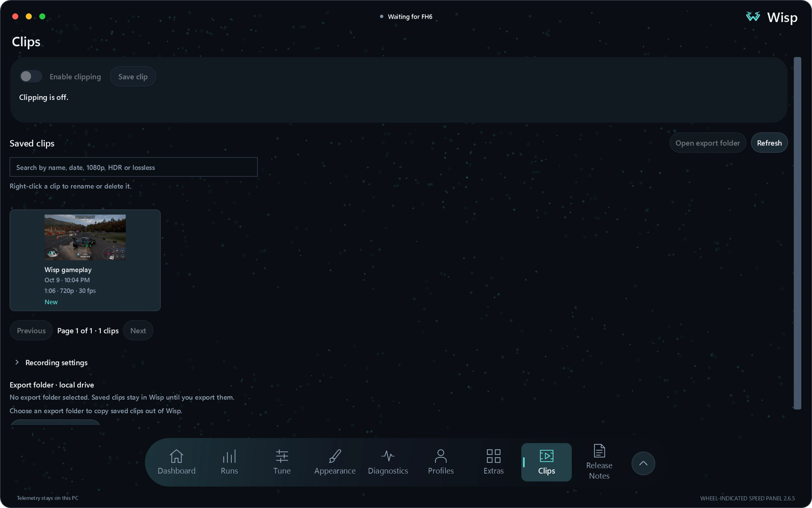Toggle the Enable clipping switch
This screenshot has height=508, width=812.
pyautogui.click(x=31, y=76)
